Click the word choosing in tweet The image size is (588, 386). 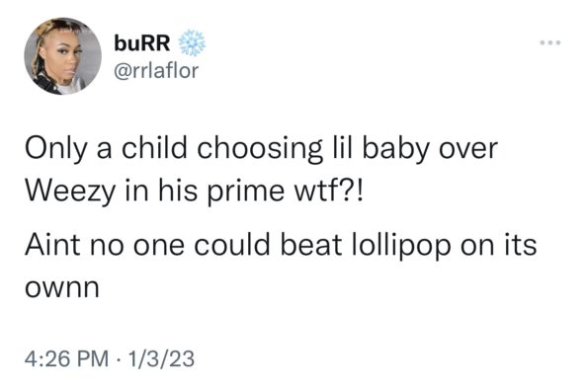click(x=260, y=151)
